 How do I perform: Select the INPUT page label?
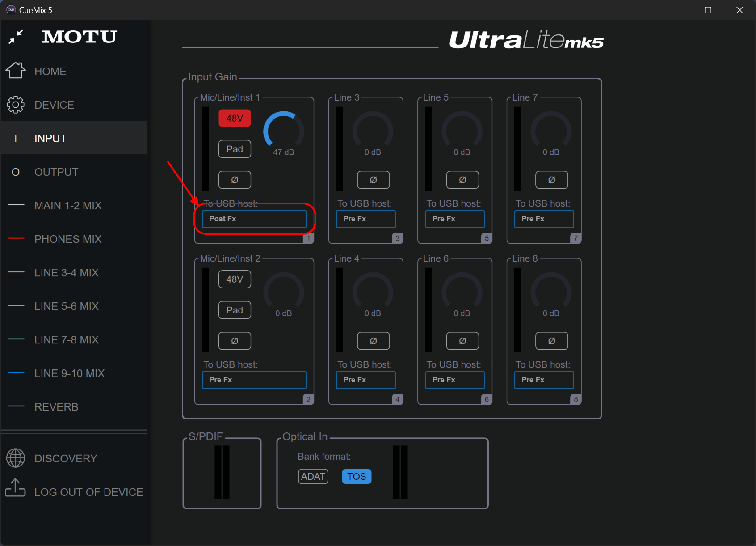(x=50, y=139)
